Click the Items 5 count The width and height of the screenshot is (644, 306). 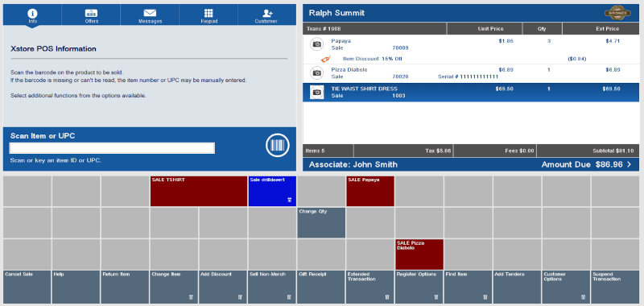[x=328, y=151]
